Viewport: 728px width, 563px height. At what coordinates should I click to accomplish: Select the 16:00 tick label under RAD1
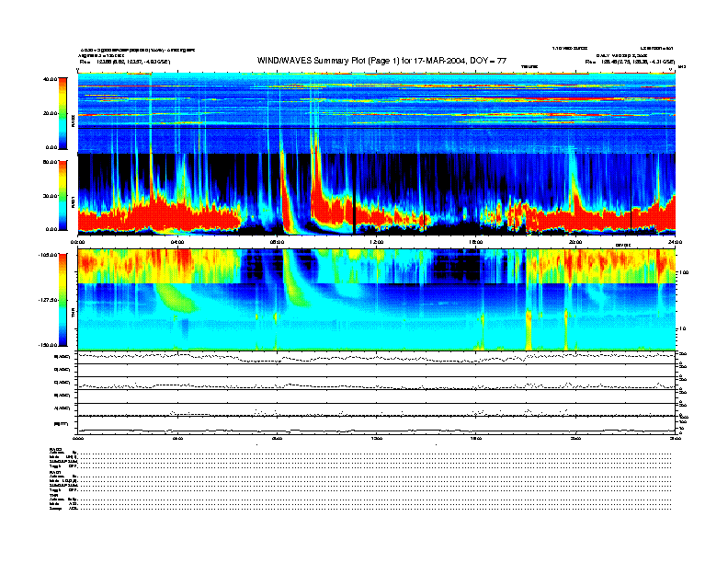tap(476, 242)
